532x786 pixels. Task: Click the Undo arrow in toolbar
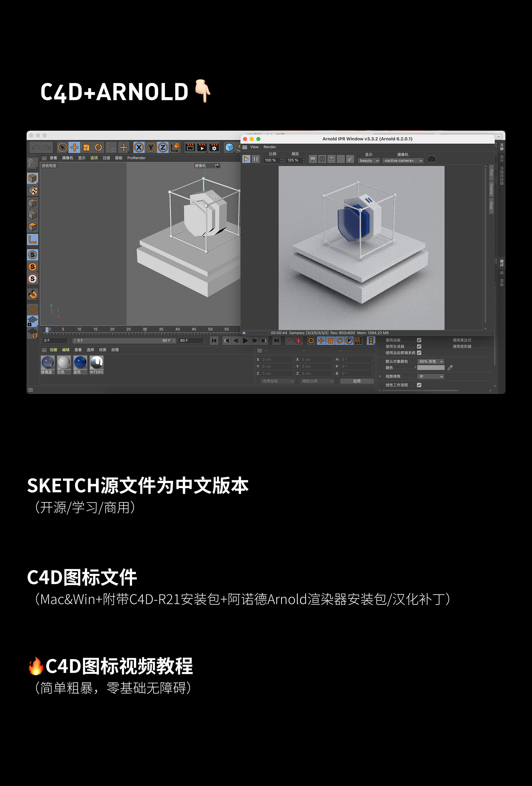pos(35,148)
